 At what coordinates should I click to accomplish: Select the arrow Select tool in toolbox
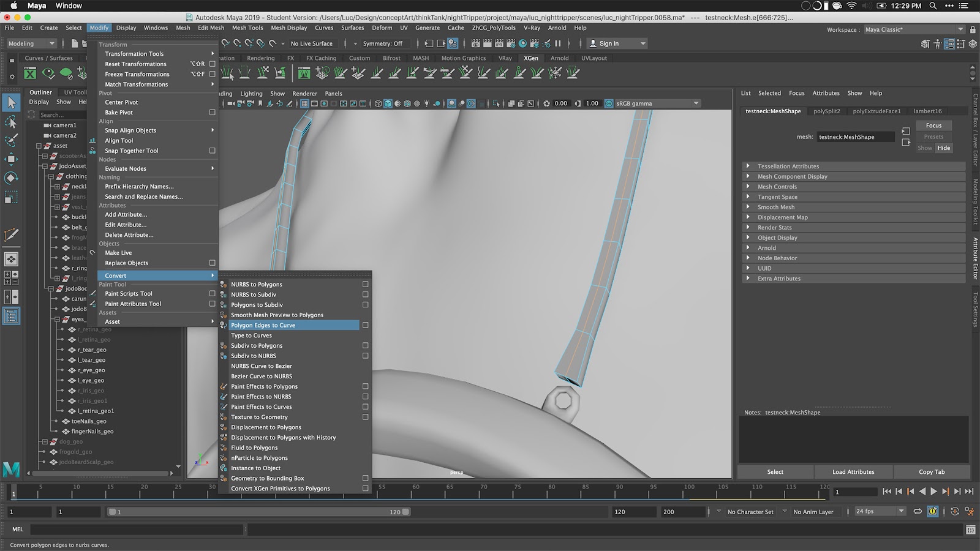click(11, 102)
